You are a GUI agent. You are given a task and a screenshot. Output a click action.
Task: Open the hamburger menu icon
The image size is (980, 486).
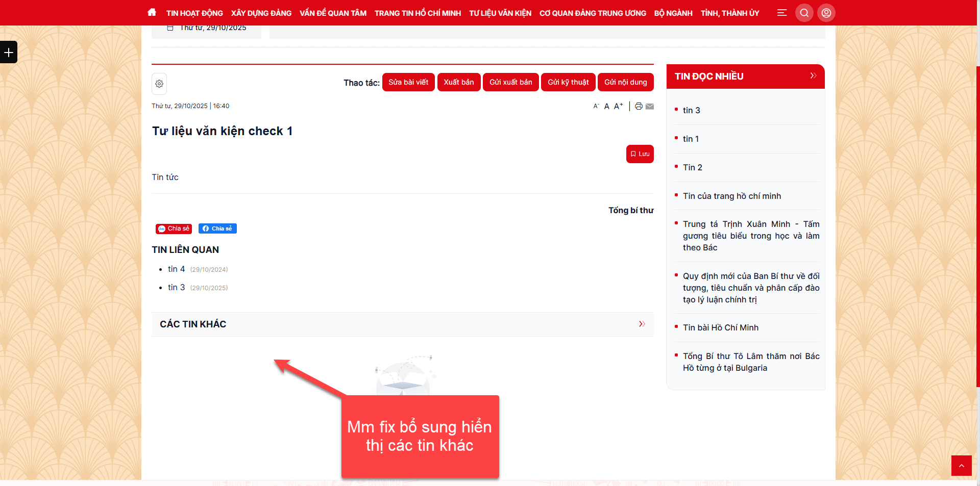point(781,13)
